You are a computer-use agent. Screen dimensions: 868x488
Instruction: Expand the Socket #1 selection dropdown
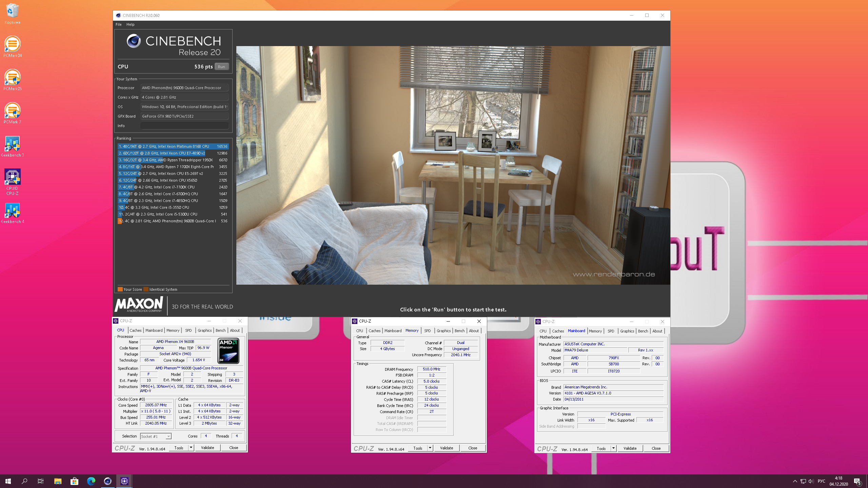point(169,436)
